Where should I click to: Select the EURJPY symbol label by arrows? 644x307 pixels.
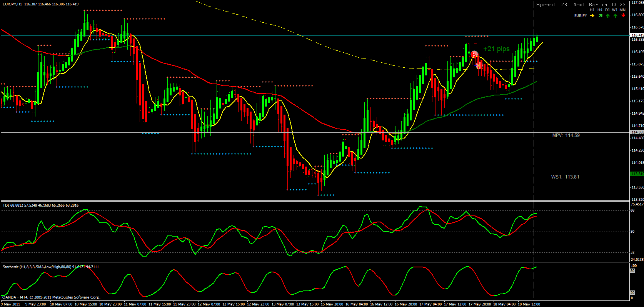pyautogui.click(x=581, y=16)
